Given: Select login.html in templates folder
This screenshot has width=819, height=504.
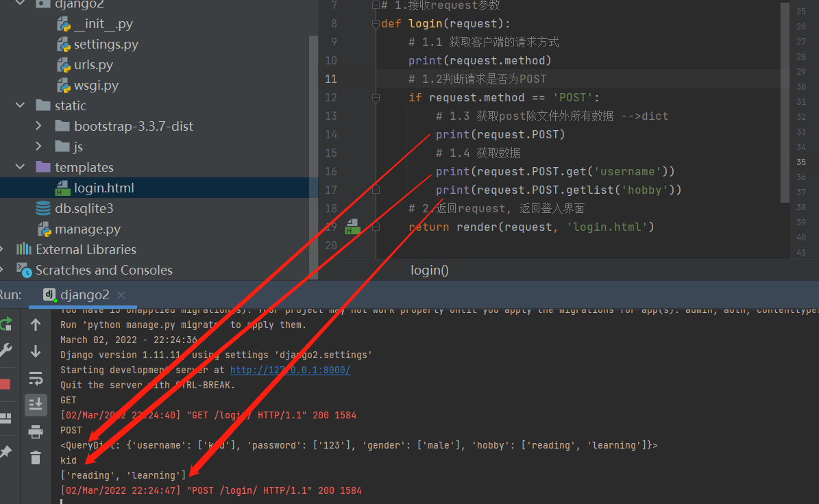Looking at the screenshot, I should 104,188.
